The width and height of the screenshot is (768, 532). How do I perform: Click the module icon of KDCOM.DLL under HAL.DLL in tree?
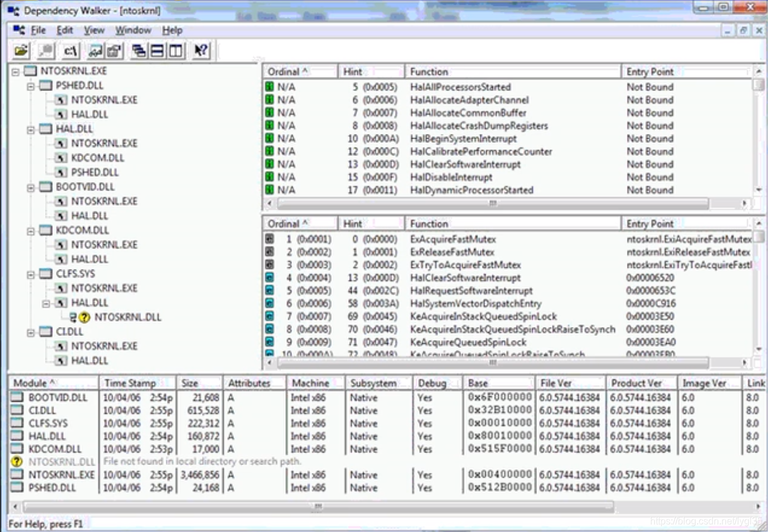tap(61, 158)
